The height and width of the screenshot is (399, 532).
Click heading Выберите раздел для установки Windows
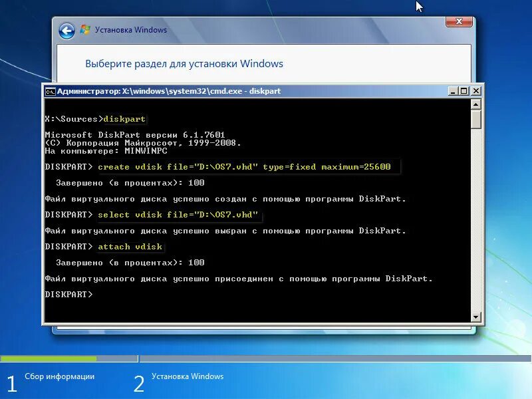click(x=184, y=63)
